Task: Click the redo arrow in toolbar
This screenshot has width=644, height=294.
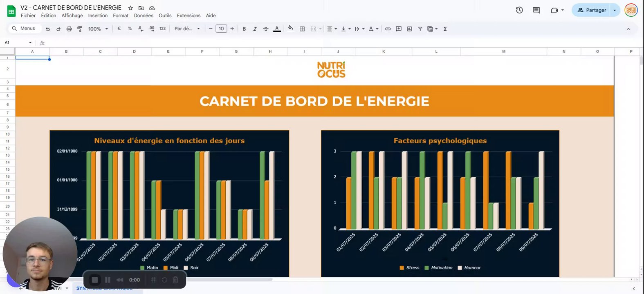Action: pos(58,29)
